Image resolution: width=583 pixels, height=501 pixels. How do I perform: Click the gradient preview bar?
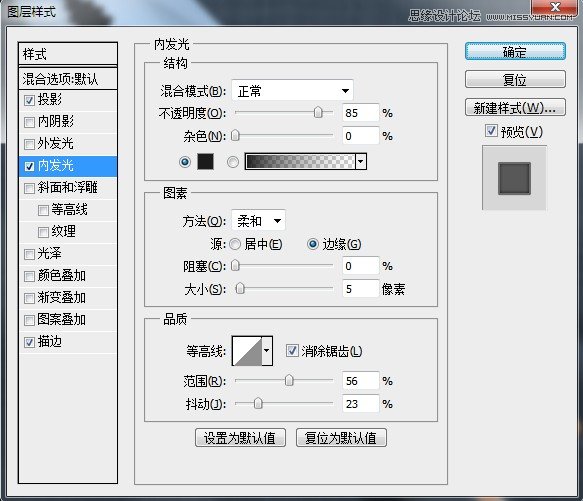pyautogui.click(x=300, y=162)
